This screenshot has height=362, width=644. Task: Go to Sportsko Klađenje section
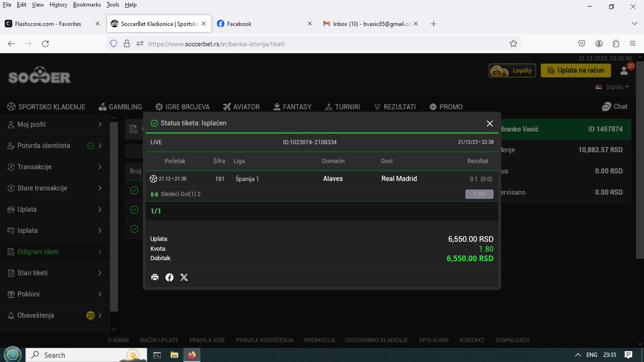click(x=46, y=107)
